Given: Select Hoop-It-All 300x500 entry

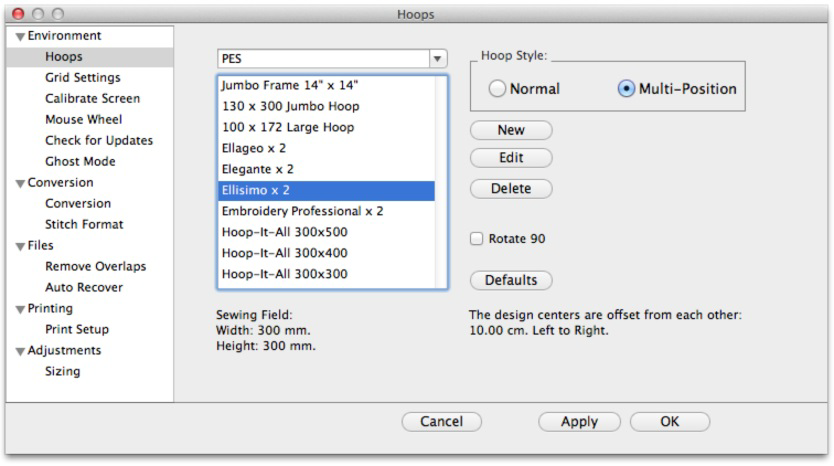Looking at the screenshot, I should point(326,232).
